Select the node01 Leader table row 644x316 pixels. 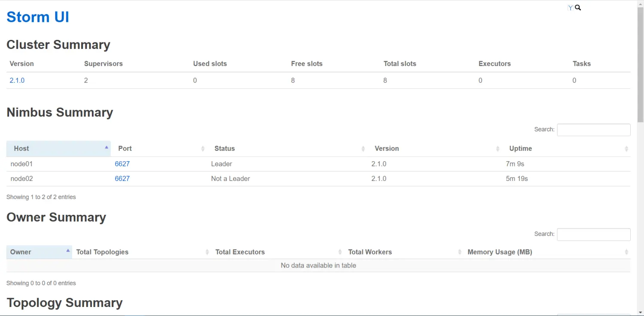[x=301, y=164]
